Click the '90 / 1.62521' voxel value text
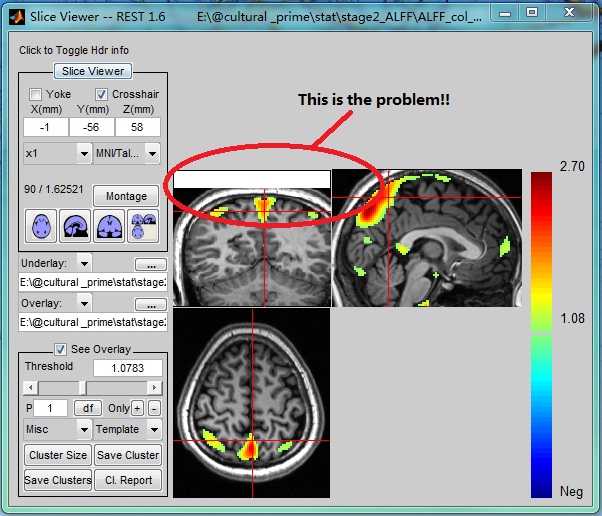The width and height of the screenshot is (602, 516). point(53,189)
